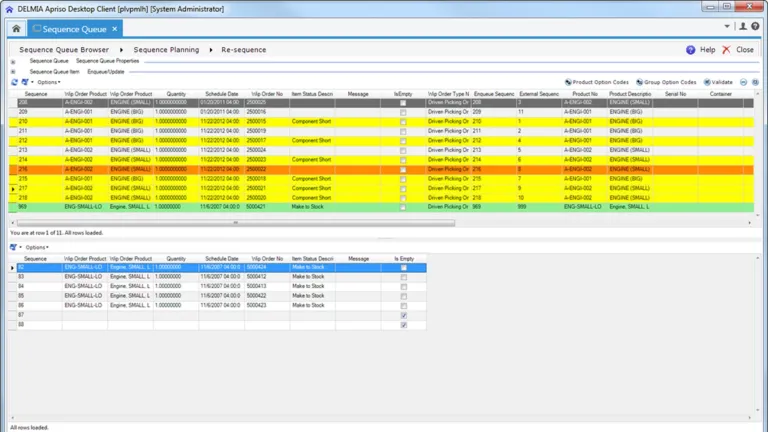Open the Options dropdown above lower grid
Screen dimensions: 768x432
[x=37, y=247]
